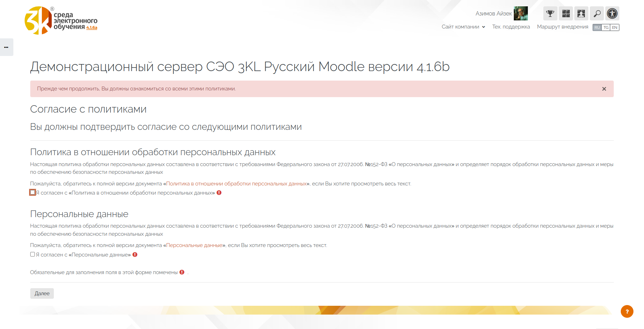Image resolution: width=644 pixels, height=329 pixels.
Task: Click the heading Согласие с политиками
Action: point(88,109)
